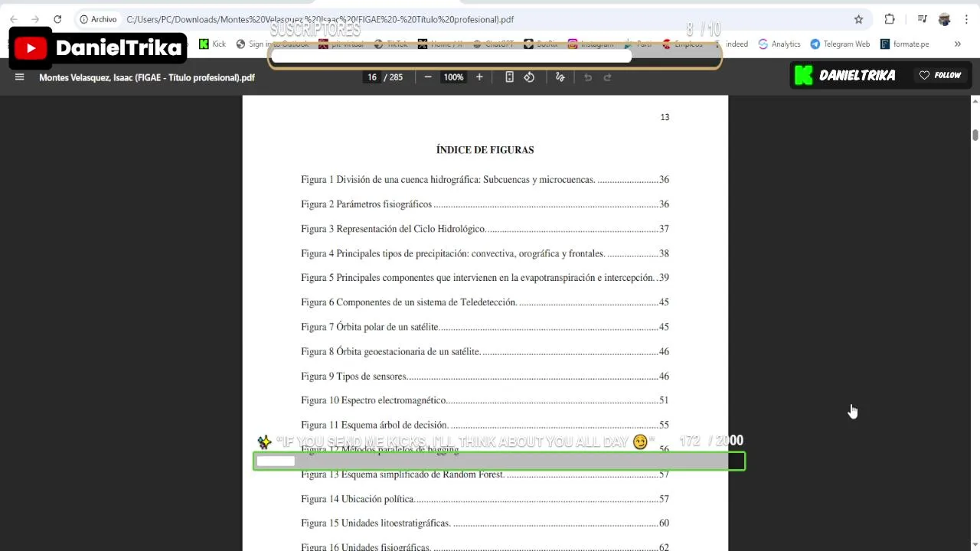Click the PDF vertical scrollbar thumb
This screenshot has height=551, width=980.
tap(975, 135)
